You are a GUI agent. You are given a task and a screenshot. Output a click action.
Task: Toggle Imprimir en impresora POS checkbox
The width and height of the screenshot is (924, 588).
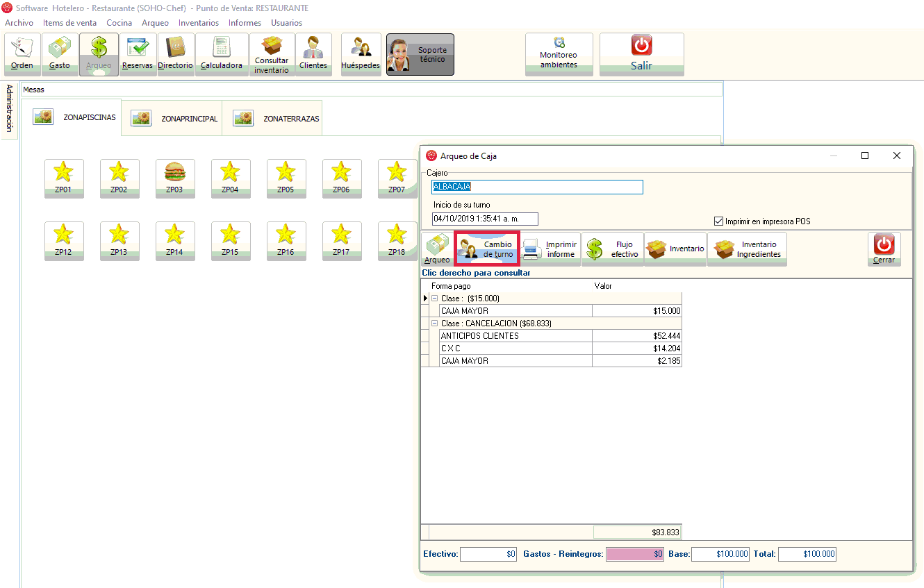pyautogui.click(x=719, y=221)
